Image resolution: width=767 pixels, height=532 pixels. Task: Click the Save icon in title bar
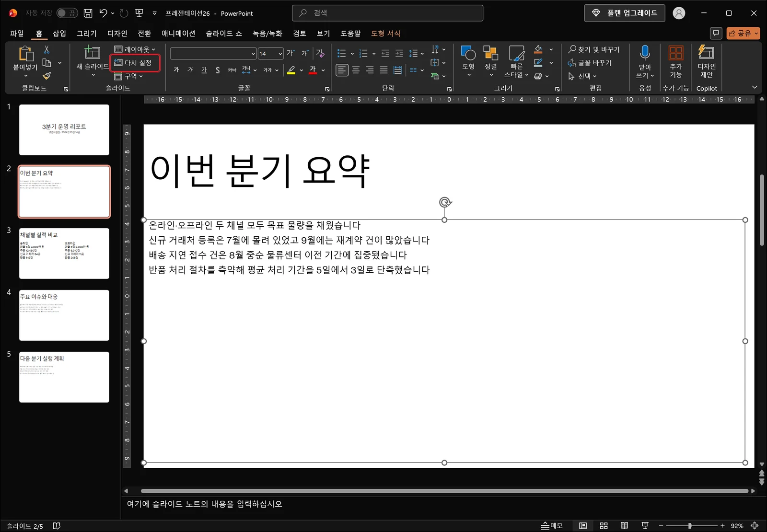point(88,13)
